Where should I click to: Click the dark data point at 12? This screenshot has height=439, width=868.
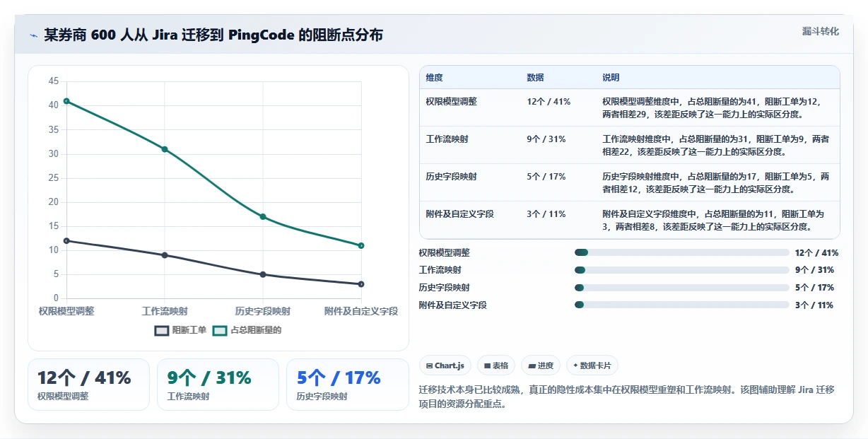[x=66, y=241]
